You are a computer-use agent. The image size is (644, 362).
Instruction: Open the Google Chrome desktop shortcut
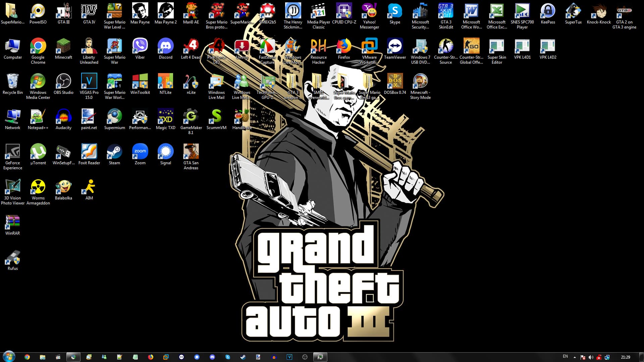[38, 47]
